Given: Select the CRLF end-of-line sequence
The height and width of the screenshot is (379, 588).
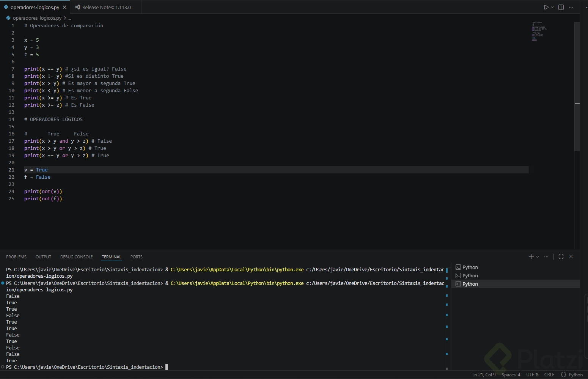Looking at the screenshot, I should pos(549,375).
